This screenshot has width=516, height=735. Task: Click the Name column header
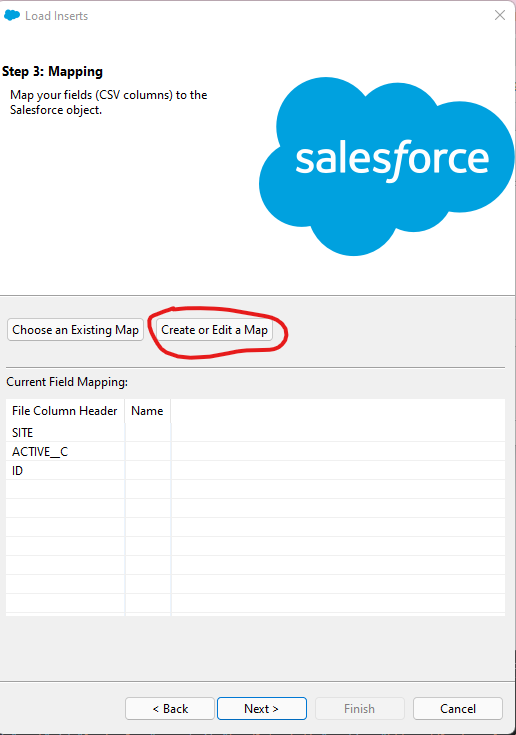pyautogui.click(x=148, y=411)
